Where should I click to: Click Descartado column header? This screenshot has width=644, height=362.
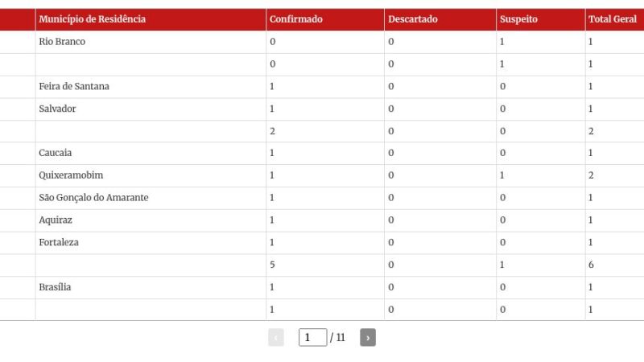pos(412,19)
